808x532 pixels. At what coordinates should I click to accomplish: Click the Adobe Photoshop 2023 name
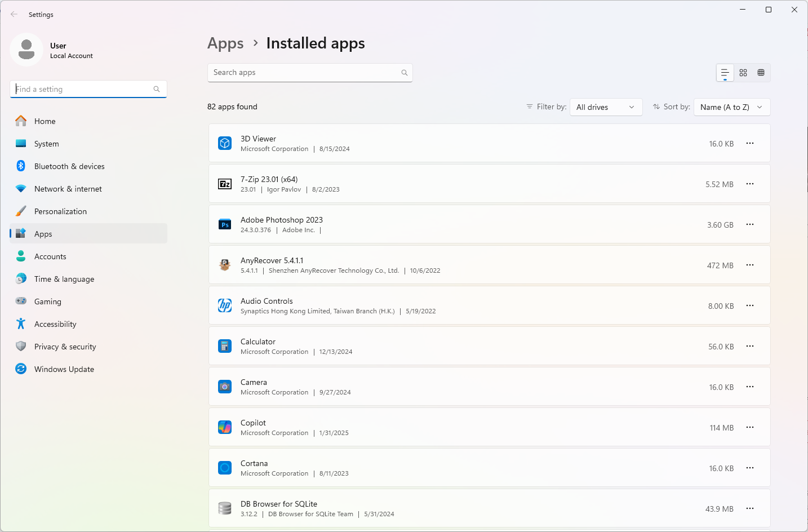pyautogui.click(x=282, y=220)
